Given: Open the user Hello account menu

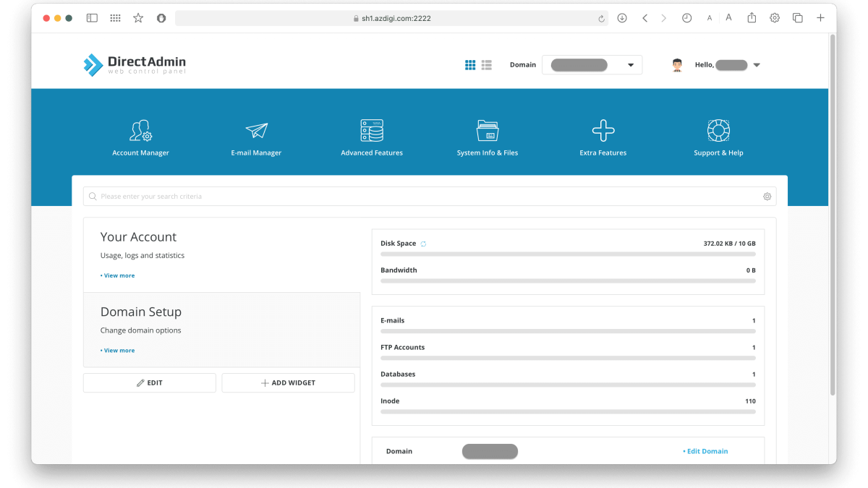Looking at the screenshot, I should (x=756, y=65).
